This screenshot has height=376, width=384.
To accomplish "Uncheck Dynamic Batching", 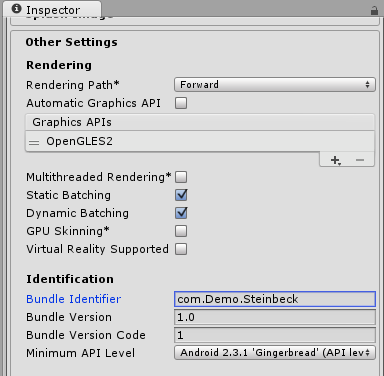I will coord(181,213).
